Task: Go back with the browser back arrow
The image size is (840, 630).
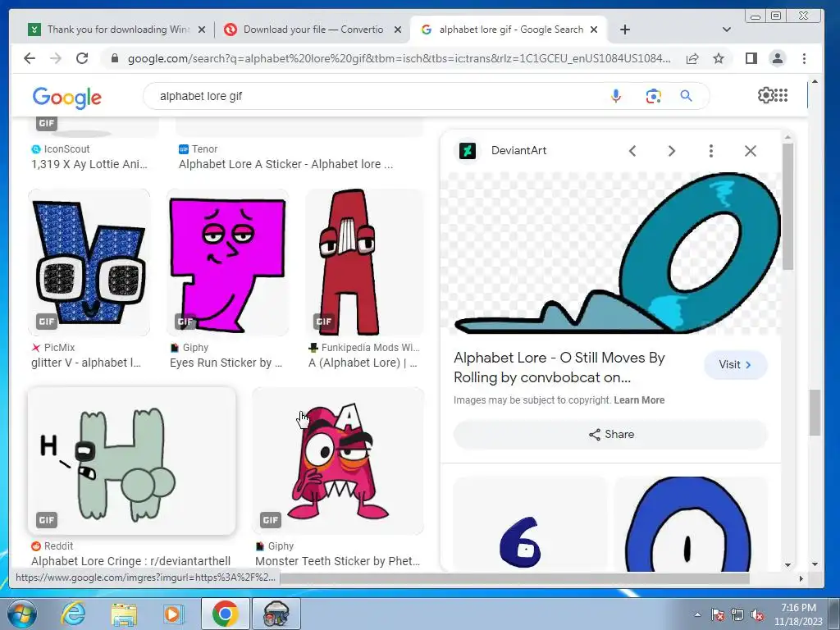Action: coord(30,58)
